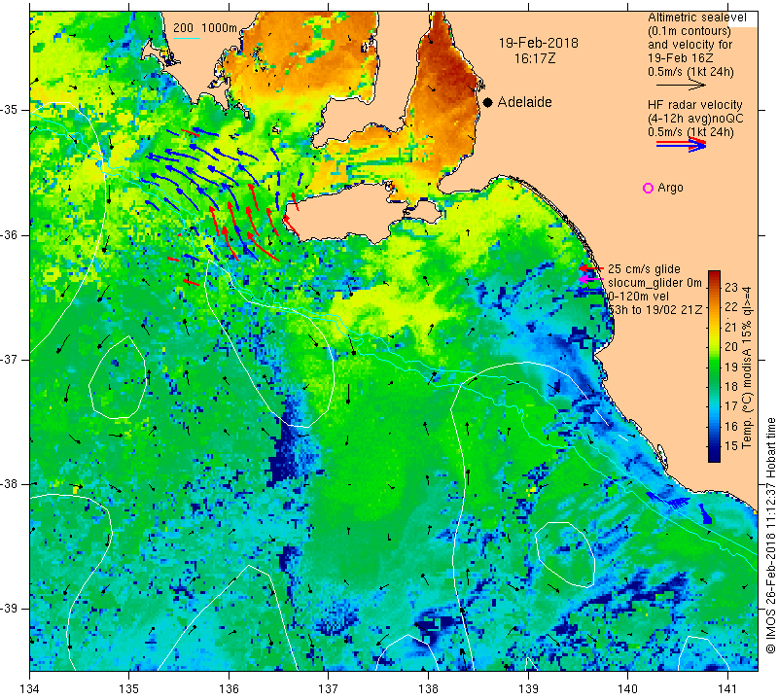Click the HF radar velocity legend title
Screen dimensions: 778x700
pos(694,105)
